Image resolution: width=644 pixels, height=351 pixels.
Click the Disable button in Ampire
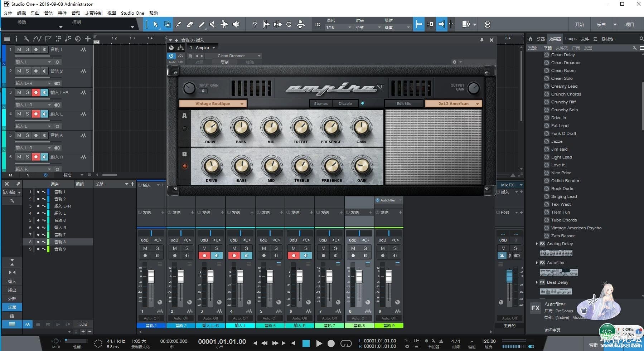tap(345, 103)
